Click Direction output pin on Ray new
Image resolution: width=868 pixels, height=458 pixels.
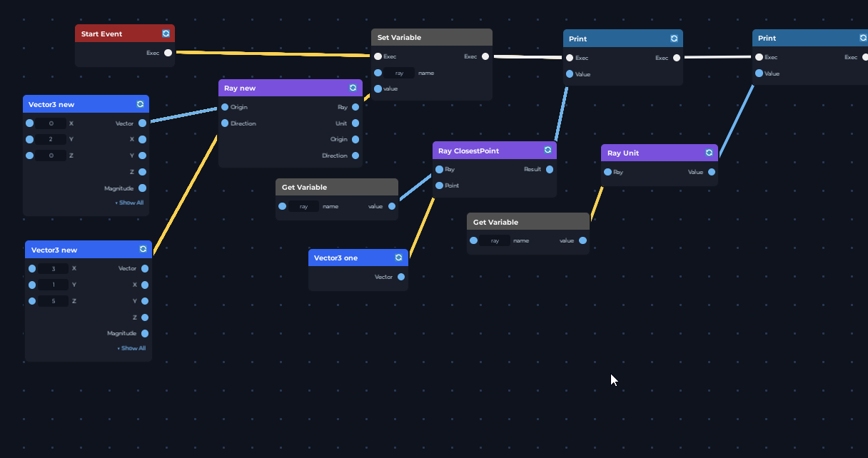pyautogui.click(x=355, y=156)
